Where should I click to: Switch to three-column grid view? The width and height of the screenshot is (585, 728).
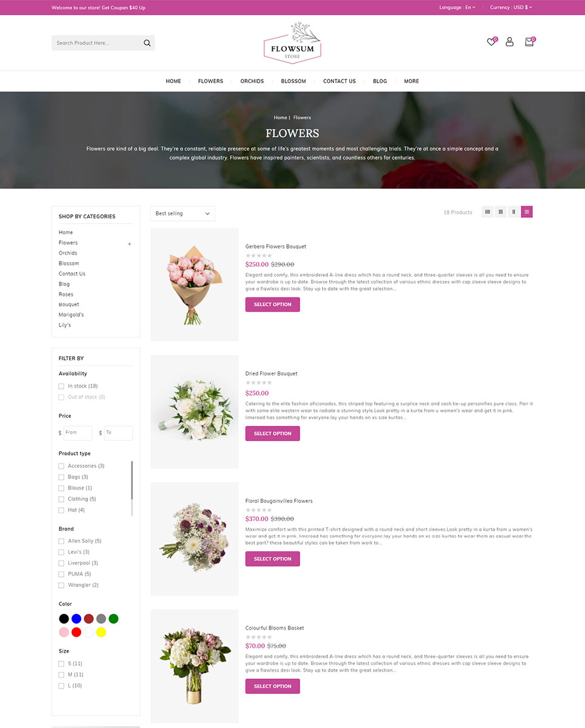point(501,212)
